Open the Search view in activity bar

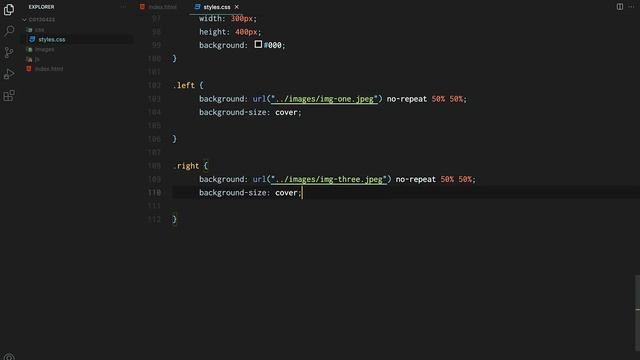coord(9,31)
